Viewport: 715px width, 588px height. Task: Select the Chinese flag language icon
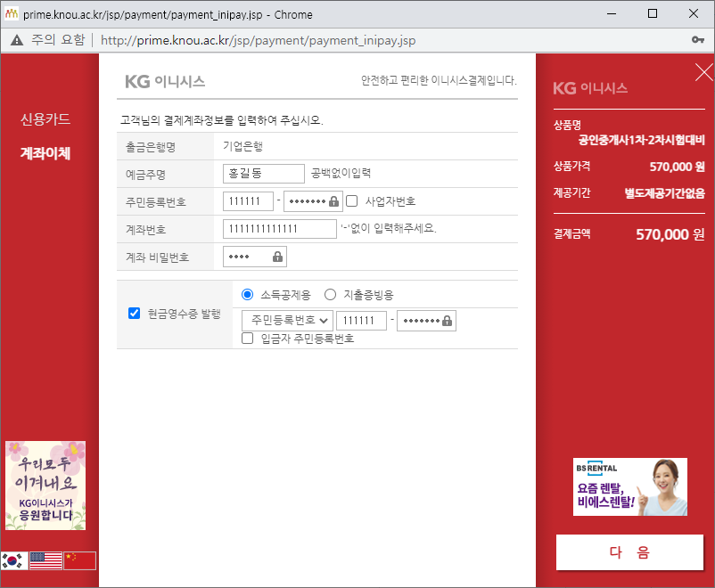tap(79, 560)
